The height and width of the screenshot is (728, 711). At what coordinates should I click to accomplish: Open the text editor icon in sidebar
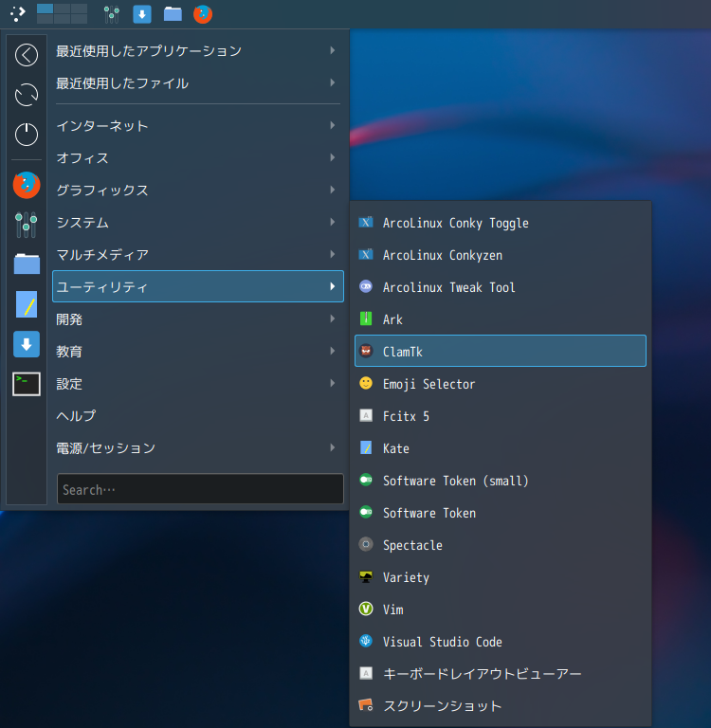pyautogui.click(x=27, y=304)
